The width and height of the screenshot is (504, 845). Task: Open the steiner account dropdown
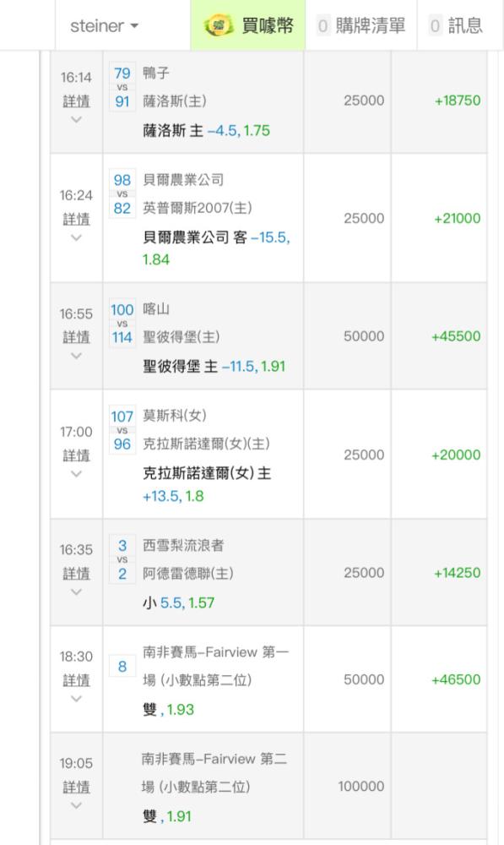(105, 25)
